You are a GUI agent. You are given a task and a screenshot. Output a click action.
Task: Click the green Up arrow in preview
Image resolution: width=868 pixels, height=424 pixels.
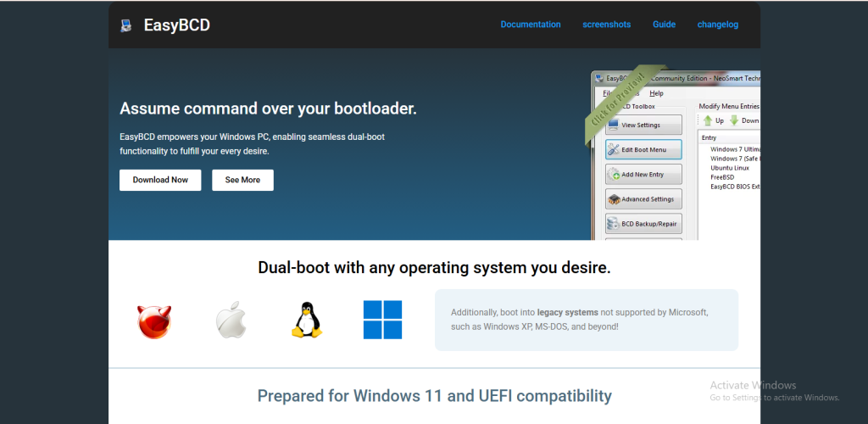tap(708, 120)
